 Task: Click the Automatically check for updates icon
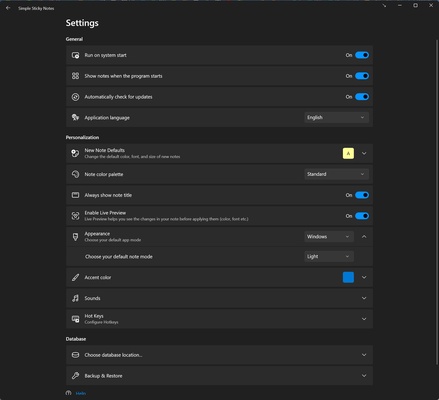click(x=76, y=97)
